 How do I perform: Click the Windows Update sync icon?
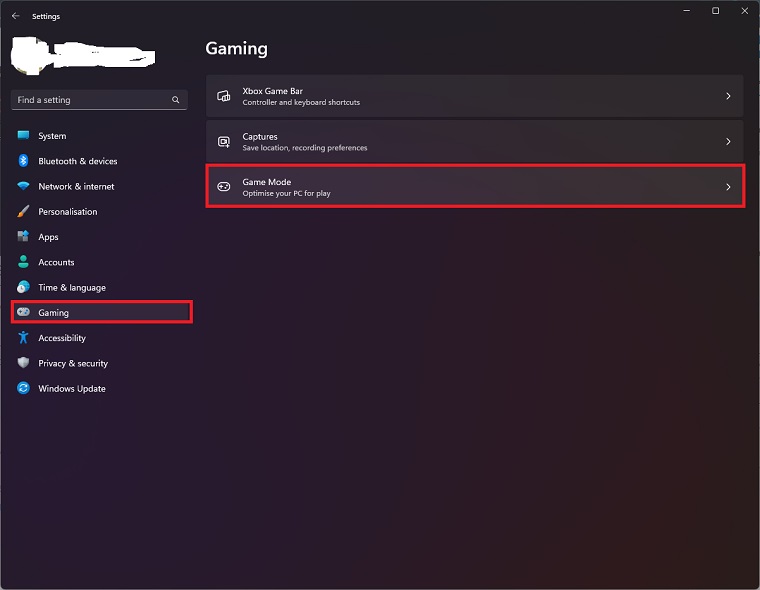click(x=23, y=389)
